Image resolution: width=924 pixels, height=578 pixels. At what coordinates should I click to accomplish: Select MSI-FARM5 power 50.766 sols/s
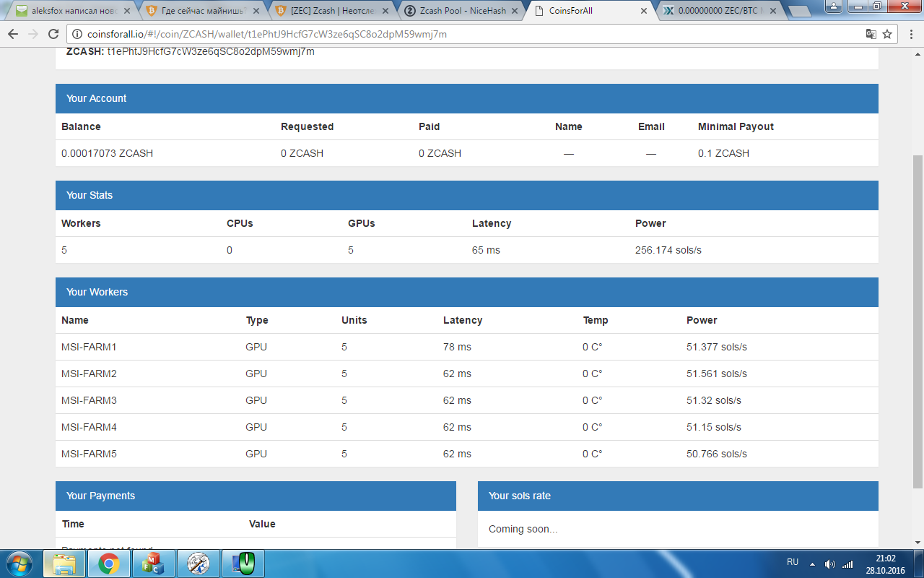[x=717, y=454]
